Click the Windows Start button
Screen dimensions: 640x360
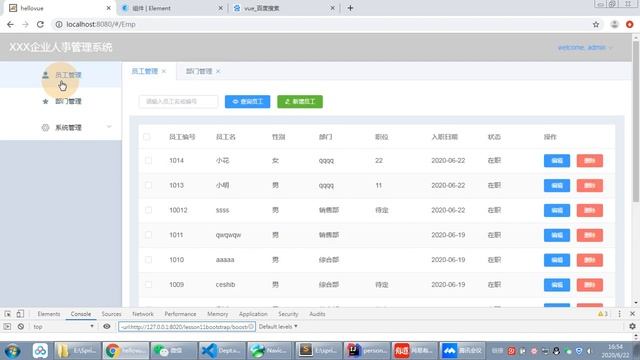[x=12, y=351]
